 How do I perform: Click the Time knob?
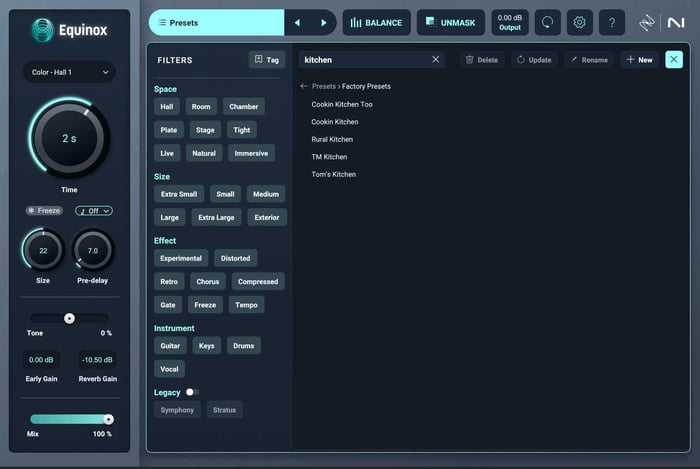[x=69, y=138]
